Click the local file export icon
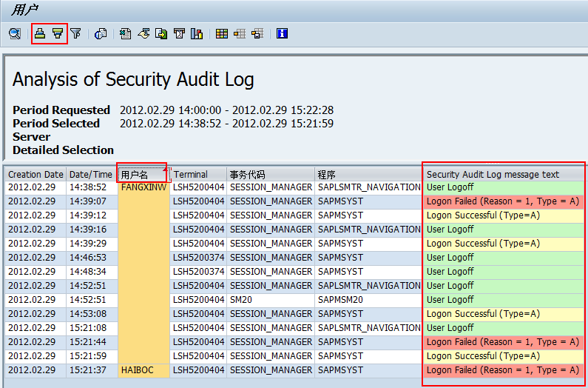Viewport: 588px width, 388px height. pyautogui.click(x=161, y=33)
